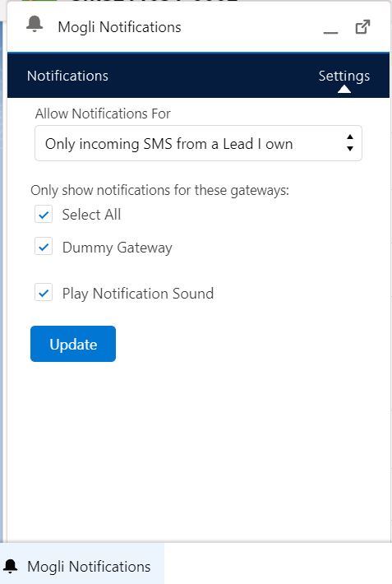Open the Settings tab
This screenshot has height=584, width=392.
point(344,76)
